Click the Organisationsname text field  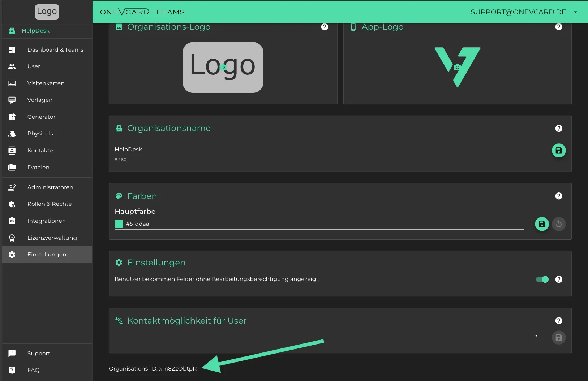327,150
